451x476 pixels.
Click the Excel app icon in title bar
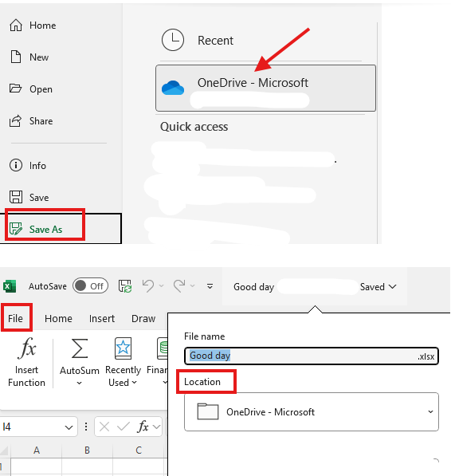(10, 286)
